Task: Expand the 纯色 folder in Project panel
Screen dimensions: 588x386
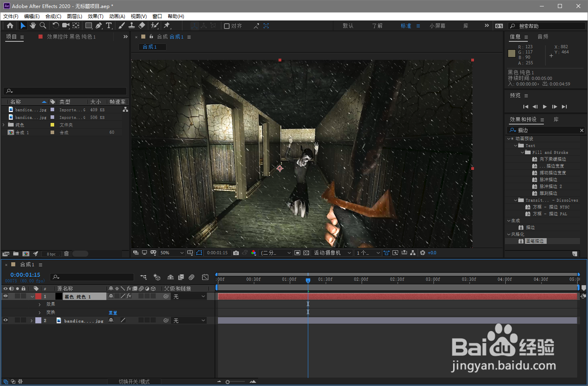Action: (x=4, y=125)
